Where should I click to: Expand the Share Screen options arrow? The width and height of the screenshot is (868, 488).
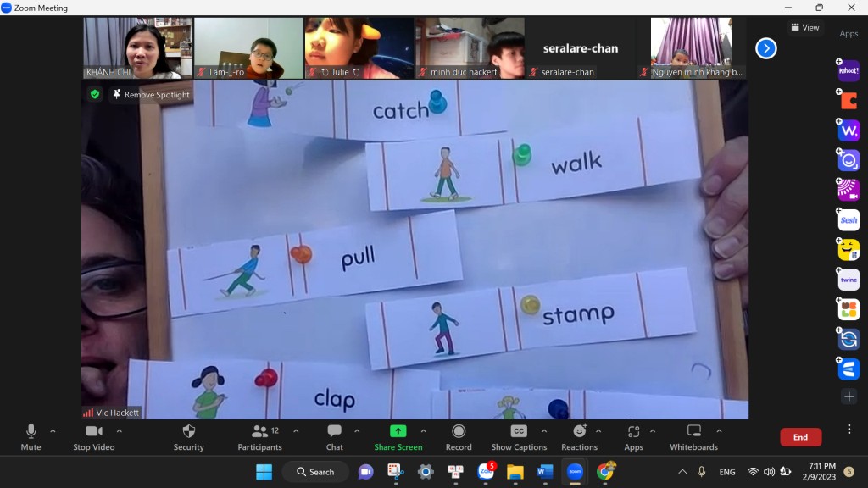423,430
